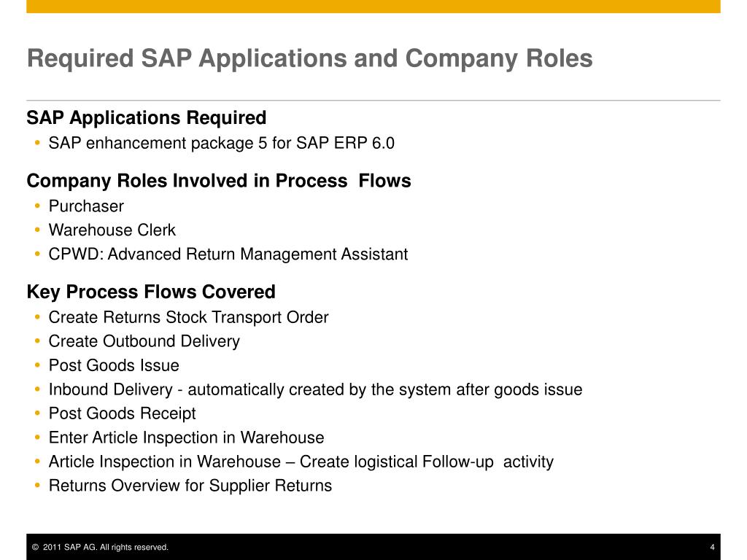The width and height of the screenshot is (747, 560).
Task: Click the slide page number 4
Action: tap(712, 547)
